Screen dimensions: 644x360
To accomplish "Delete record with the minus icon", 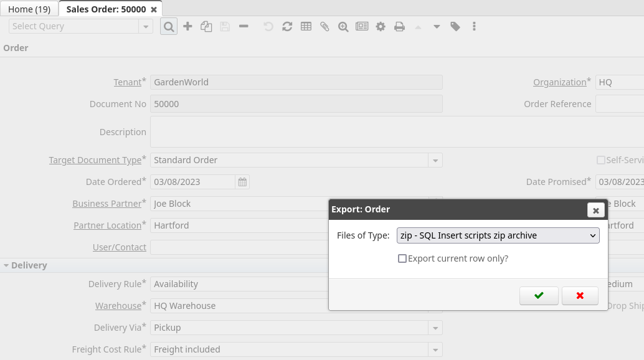I will [244, 27].
